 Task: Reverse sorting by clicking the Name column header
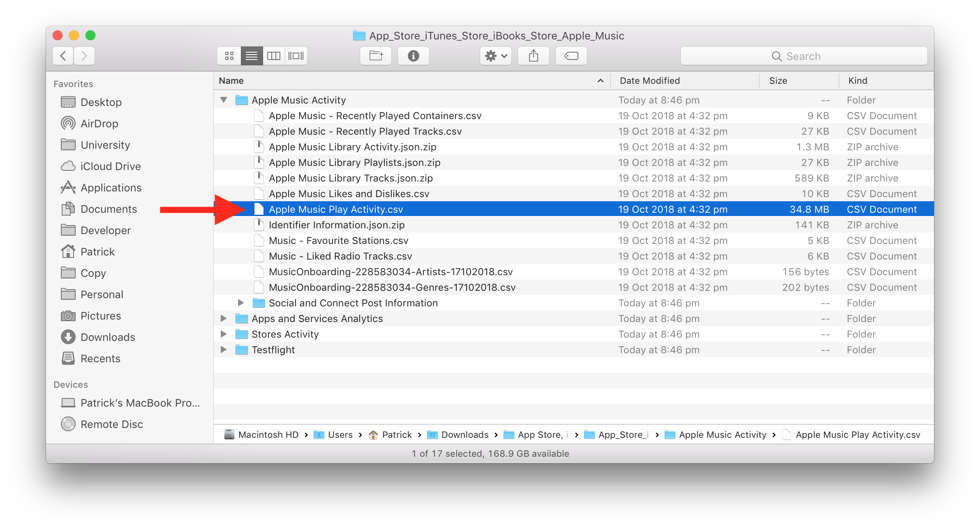click(231, 80)
